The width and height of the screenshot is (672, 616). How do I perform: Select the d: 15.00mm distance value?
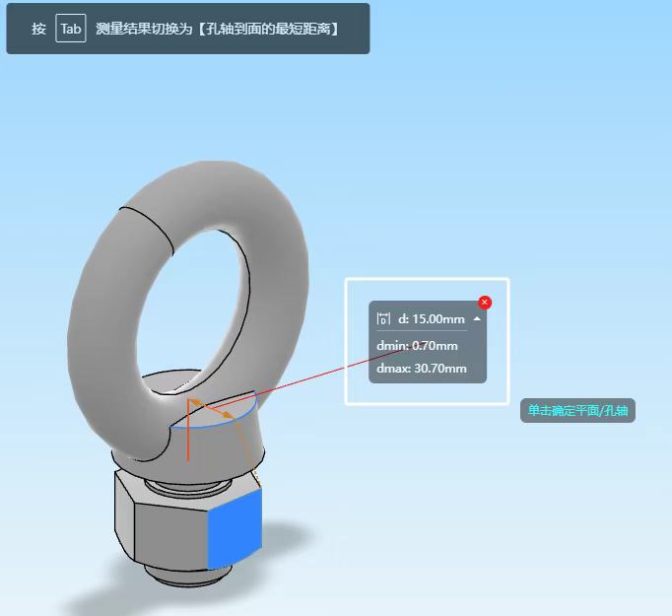431,319
